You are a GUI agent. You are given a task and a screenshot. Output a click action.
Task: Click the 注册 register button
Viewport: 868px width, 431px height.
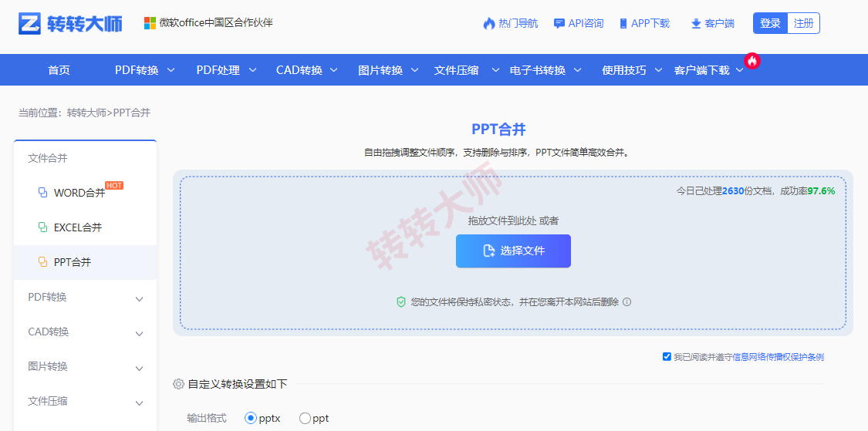click(803, 23)
